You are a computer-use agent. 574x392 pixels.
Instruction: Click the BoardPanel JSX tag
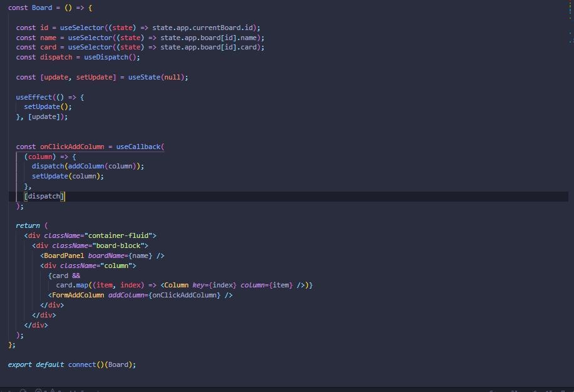tap(64, 255)
